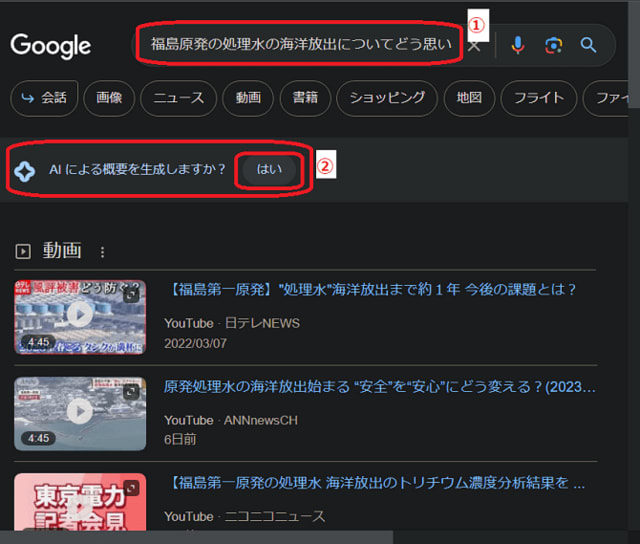
Task: Click the magnifying glass search icon
Action: [x=589, y=45]
